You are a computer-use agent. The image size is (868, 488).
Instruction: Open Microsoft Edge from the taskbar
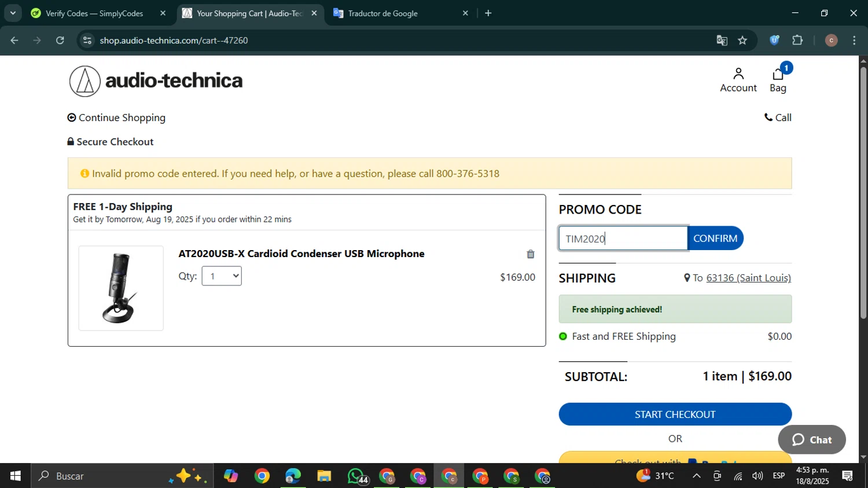(293, 476)
